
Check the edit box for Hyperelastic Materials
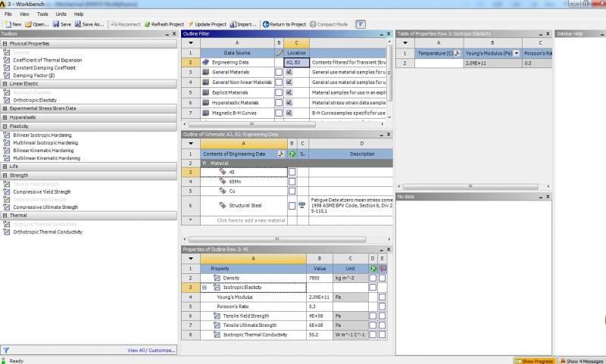click(279, 103)
